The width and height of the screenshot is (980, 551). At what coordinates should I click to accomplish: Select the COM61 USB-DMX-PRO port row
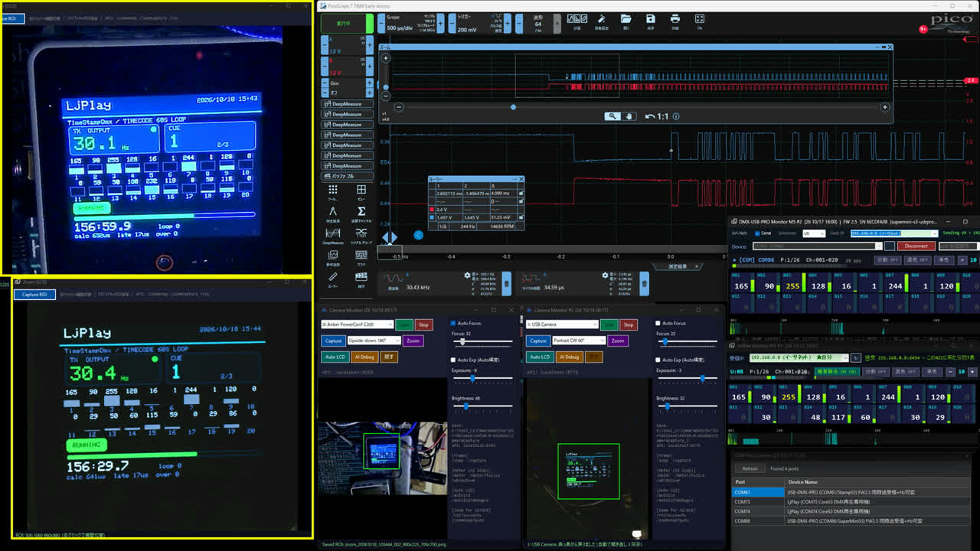[x=855, y=492]
